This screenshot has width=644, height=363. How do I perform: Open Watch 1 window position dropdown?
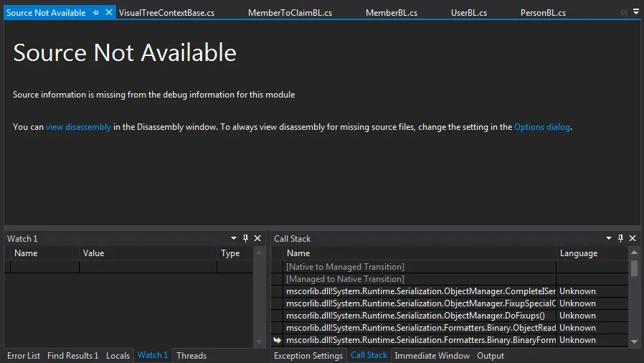pyautogui.click(x=234, y=238)
